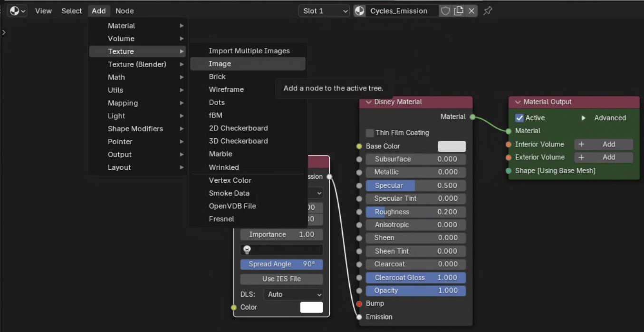This screenshot has height=332, width=644.
Task: Click the editor type sphere icon
Action: coord(15,11)
